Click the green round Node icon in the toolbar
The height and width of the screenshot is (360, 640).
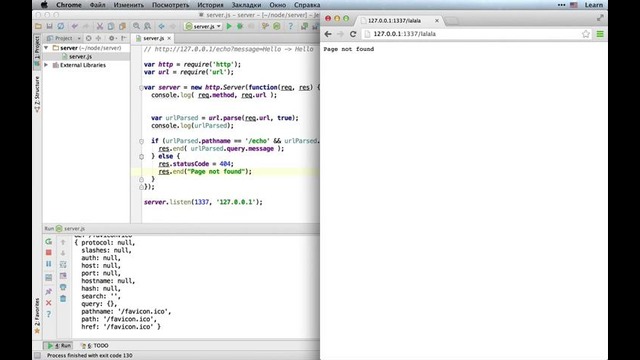pyautogui.click(x=277, y=26)
